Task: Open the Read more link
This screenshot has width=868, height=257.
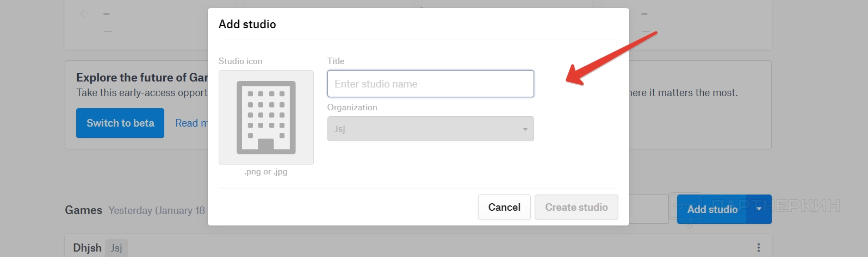Action: click(191, 123)
